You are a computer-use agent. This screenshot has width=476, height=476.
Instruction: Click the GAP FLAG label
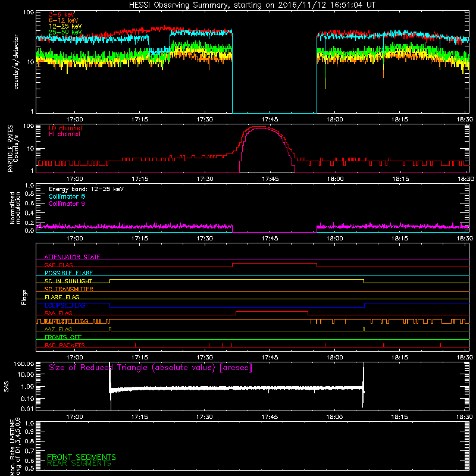(58, 265)
